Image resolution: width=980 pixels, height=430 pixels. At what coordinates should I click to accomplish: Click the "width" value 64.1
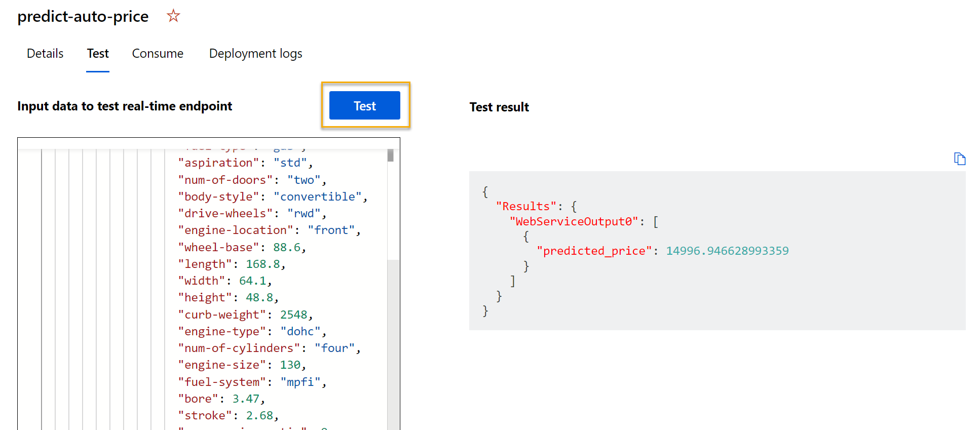(252, 281)
